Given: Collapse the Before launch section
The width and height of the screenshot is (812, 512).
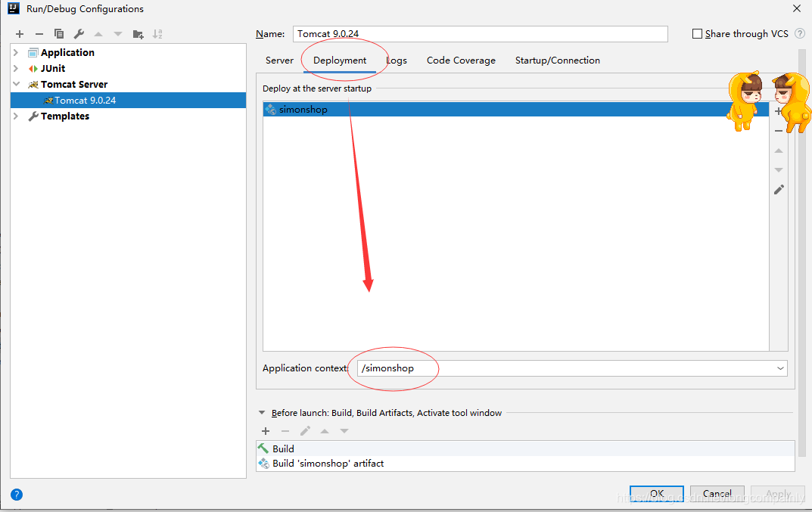Looking at the screenshot, I should tap(262, 413).
